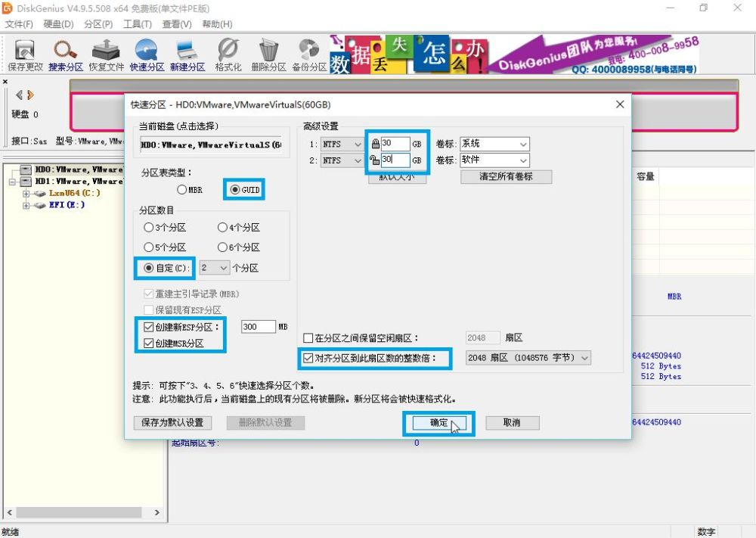Choose the 3个分区 option

coord(165,227)
